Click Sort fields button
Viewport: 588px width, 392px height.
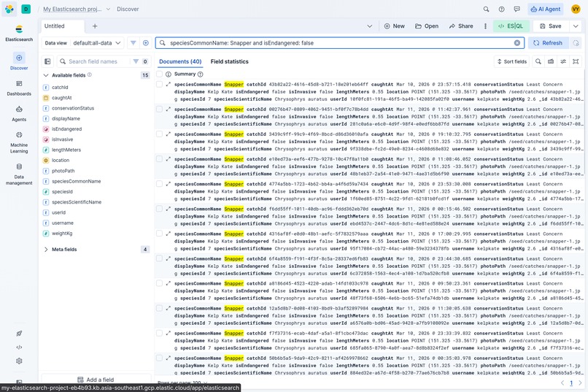(x=512, y=61)
